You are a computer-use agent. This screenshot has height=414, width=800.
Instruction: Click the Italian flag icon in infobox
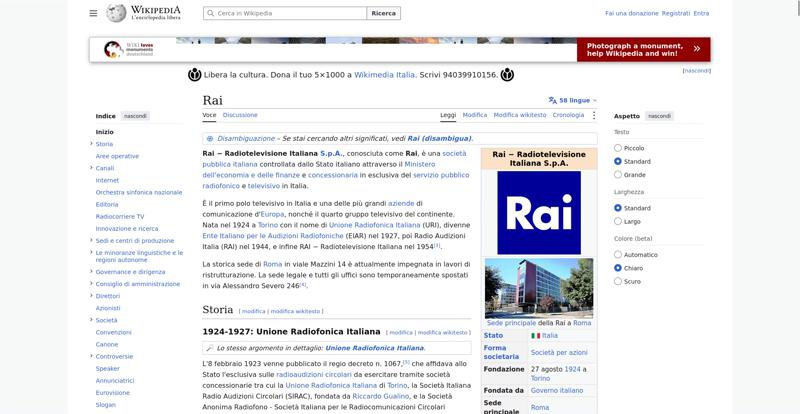(x=535, y=335)
